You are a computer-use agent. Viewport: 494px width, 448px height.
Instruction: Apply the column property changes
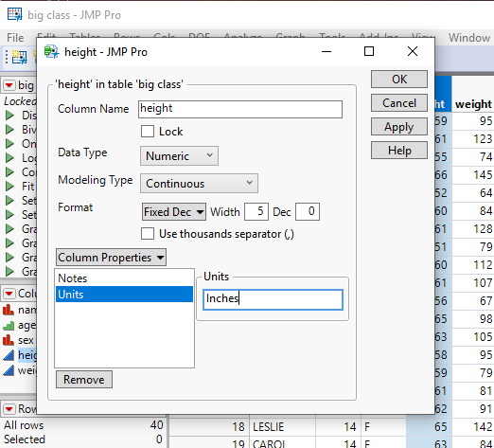click(x=399, y=127)
